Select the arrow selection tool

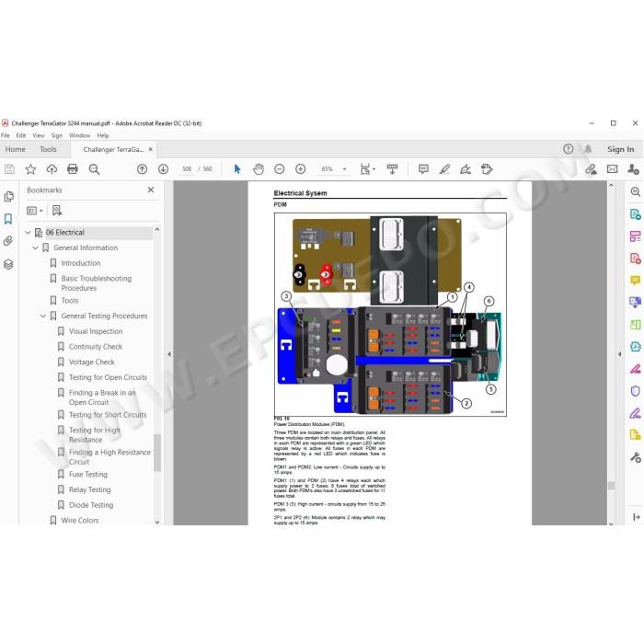tap(237, 168)
